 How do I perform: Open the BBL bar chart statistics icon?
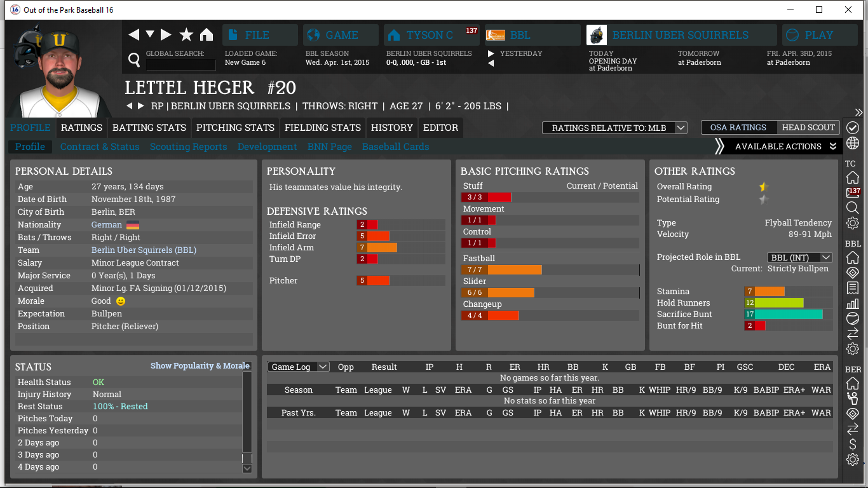(853, 303)
